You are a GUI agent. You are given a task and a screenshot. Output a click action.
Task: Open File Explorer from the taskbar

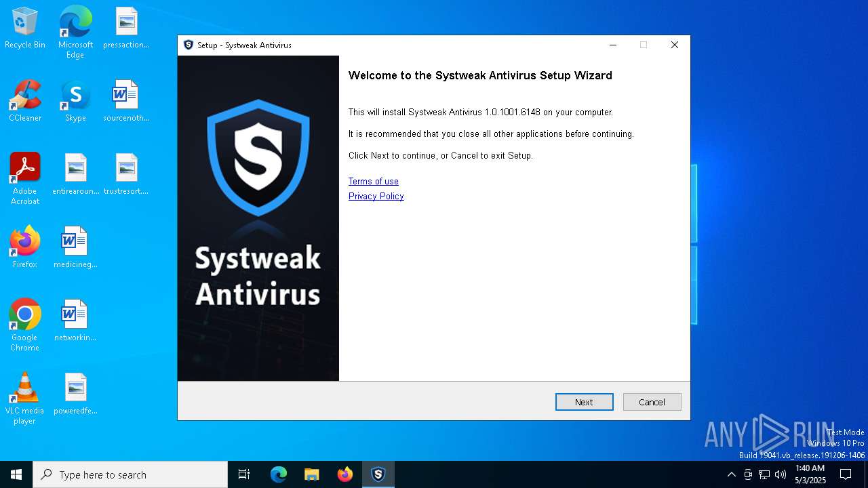tap(312, 474)
